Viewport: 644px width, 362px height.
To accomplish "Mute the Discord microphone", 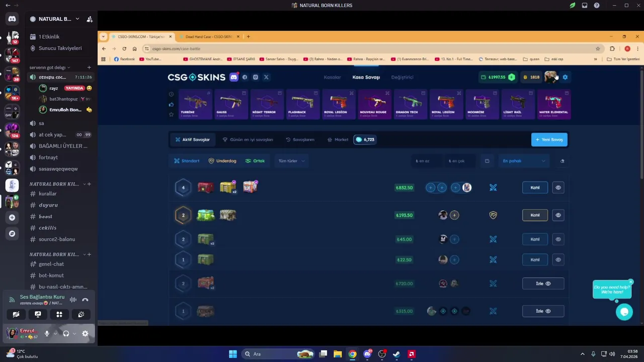I will tap(47, 333).
